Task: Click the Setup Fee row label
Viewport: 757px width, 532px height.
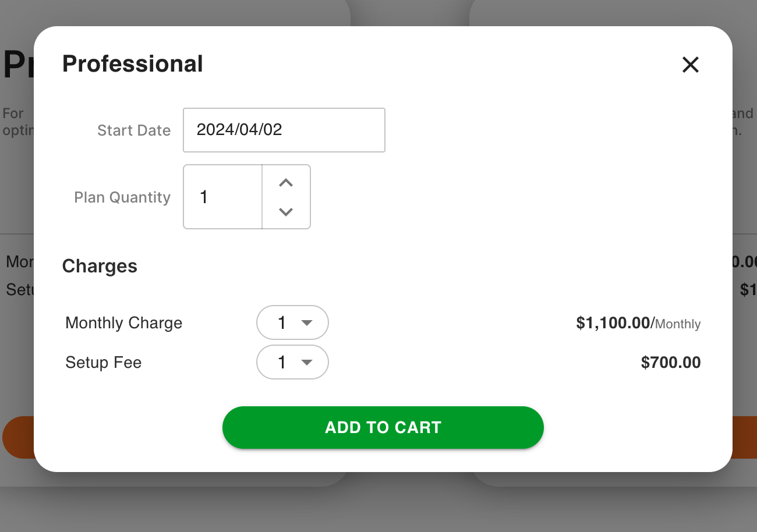Action: [104, 363]
